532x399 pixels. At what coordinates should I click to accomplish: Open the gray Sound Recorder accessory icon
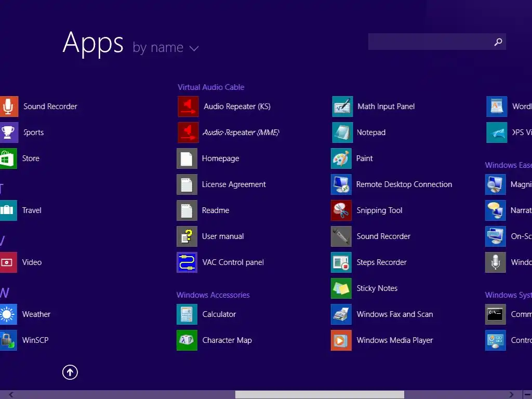tap(341, 236)
